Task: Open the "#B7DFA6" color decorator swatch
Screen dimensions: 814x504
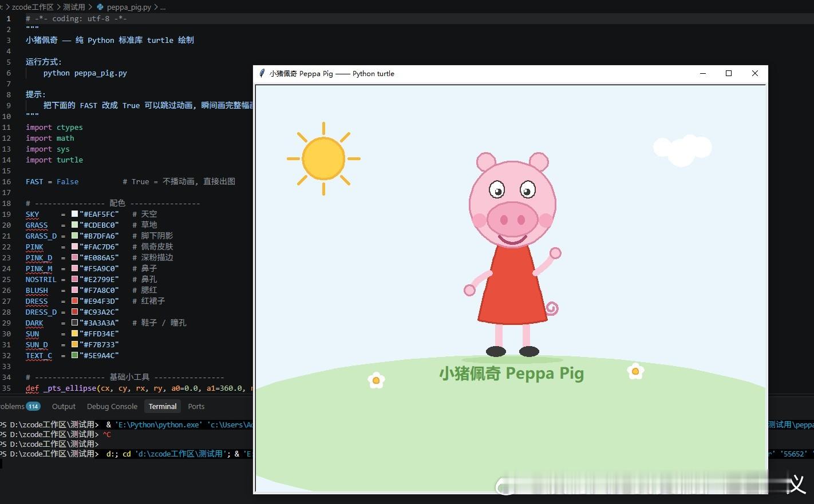Action: coord(74,236)
